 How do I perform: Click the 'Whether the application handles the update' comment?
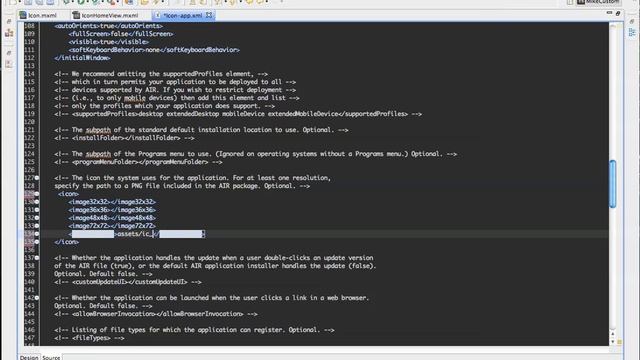coord(214,258)
